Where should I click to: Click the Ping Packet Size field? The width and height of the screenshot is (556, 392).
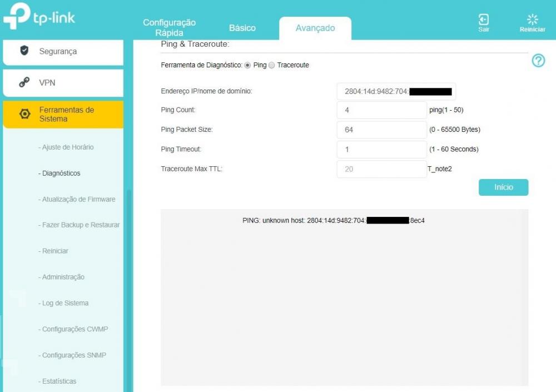click(381, 130)
